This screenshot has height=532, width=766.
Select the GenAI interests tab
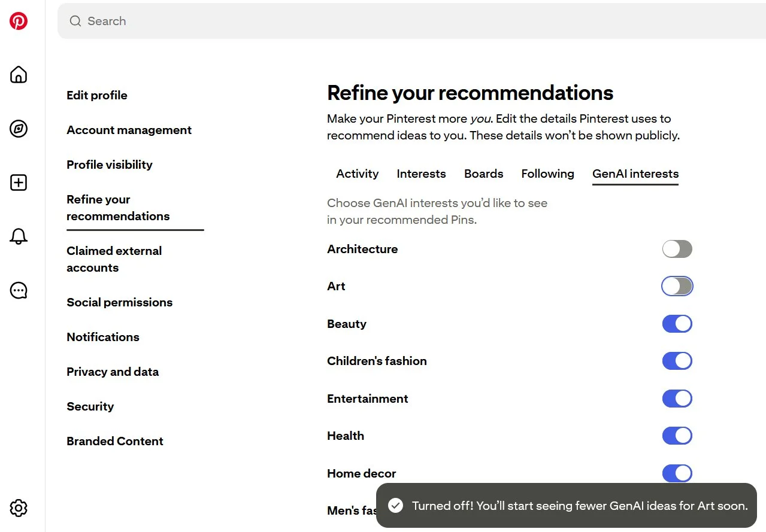(x=635, y=174)
